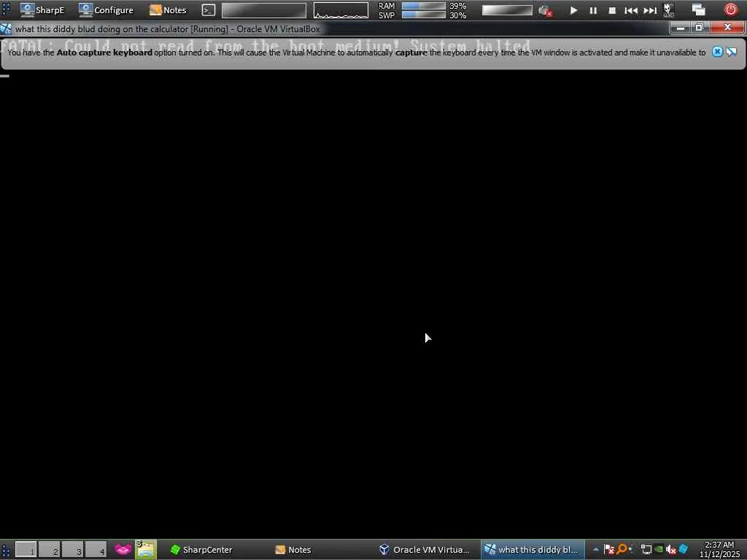
Task: Switch to virtual desktop 2
Action: pos(49,549)
